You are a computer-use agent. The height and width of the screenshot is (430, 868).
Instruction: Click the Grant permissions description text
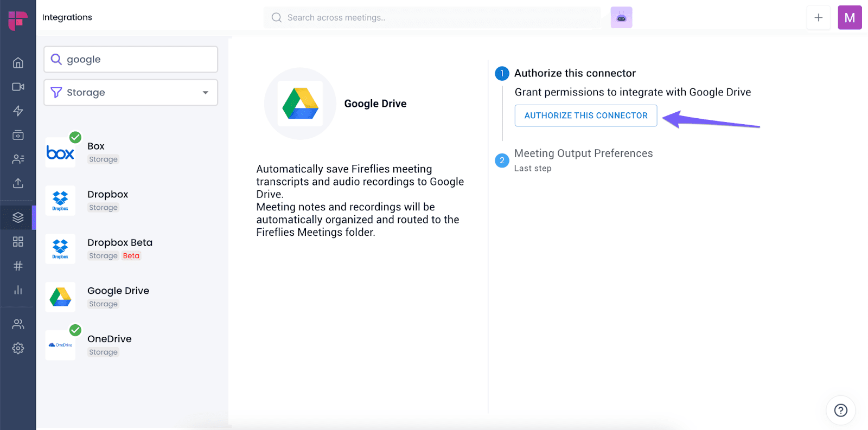633,92
